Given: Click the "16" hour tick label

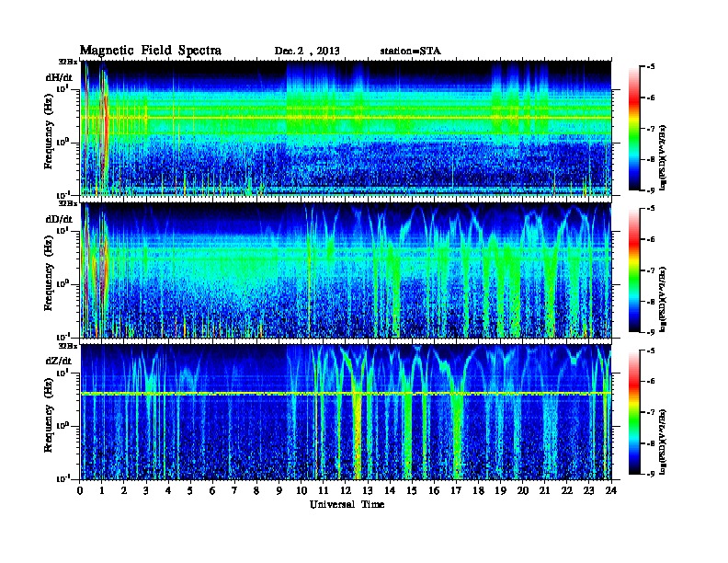Looking at the screenshot, I should click(x=434, y=491).
